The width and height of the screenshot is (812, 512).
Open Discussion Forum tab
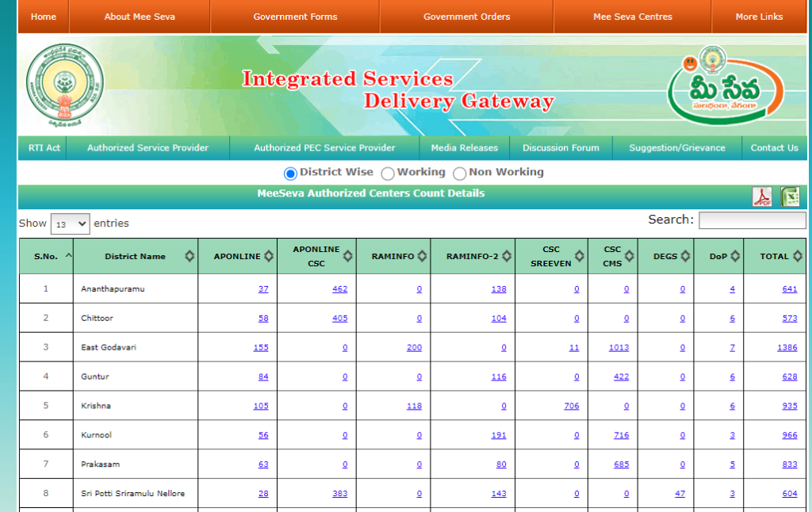pyautogui.click(x=561, y=147)
